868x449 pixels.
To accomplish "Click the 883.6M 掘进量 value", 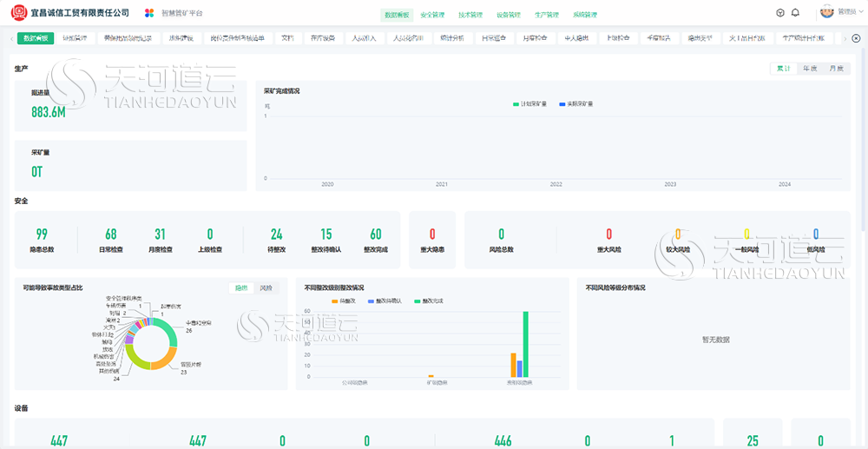I will (x=48, y=112).
